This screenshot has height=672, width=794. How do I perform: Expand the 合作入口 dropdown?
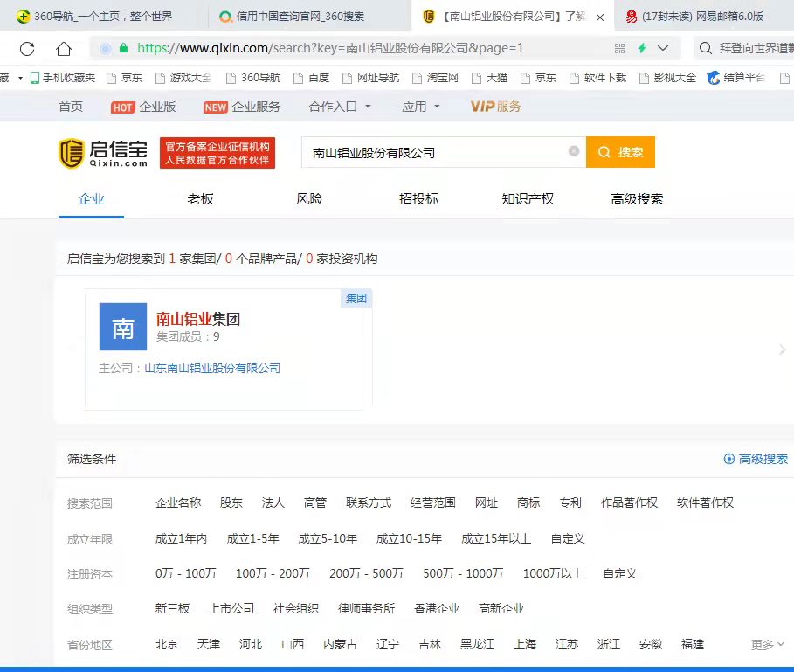pos(340,107)
